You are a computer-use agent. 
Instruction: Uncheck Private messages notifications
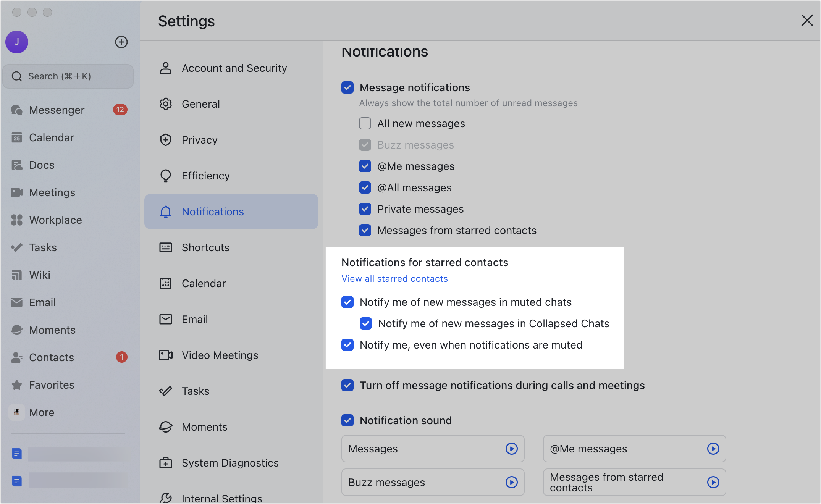tap(365, 209)
